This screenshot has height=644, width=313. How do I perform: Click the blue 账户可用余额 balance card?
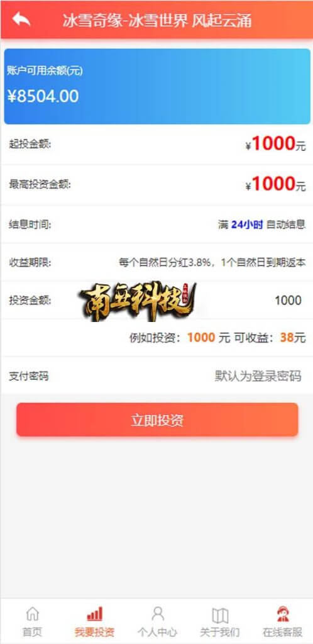(x=157, y=86)
